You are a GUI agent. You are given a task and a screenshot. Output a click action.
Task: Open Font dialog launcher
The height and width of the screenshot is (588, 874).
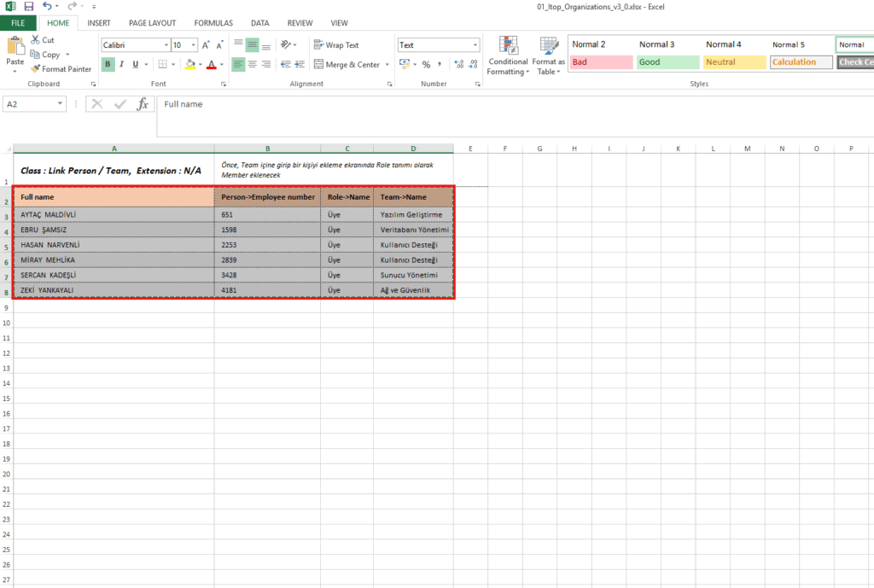tap(223, 84)
